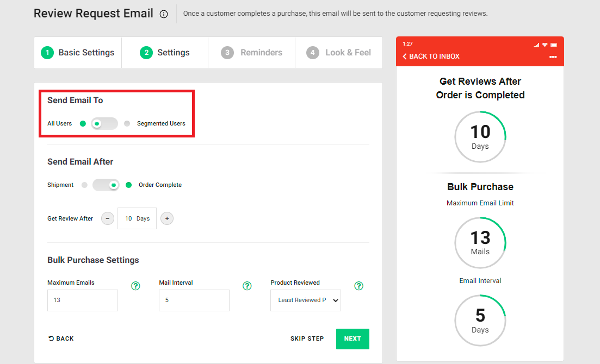Click the battery icon in preview status bar
600x364 pixels.
[x=554, y=45]
